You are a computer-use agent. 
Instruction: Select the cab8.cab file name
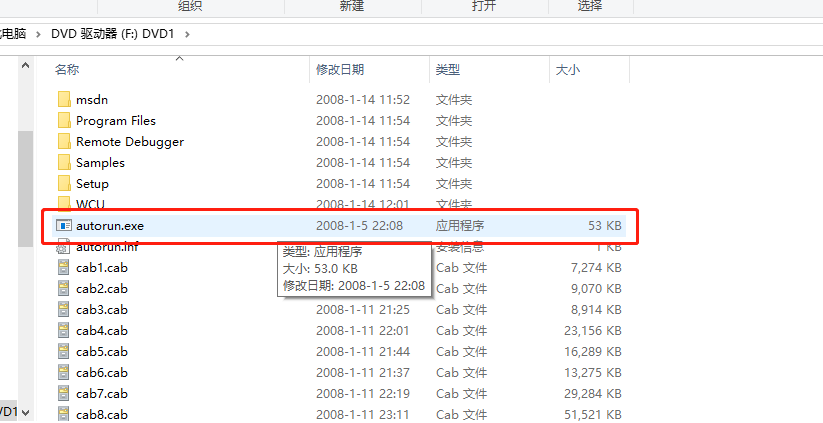pos(102,414)
